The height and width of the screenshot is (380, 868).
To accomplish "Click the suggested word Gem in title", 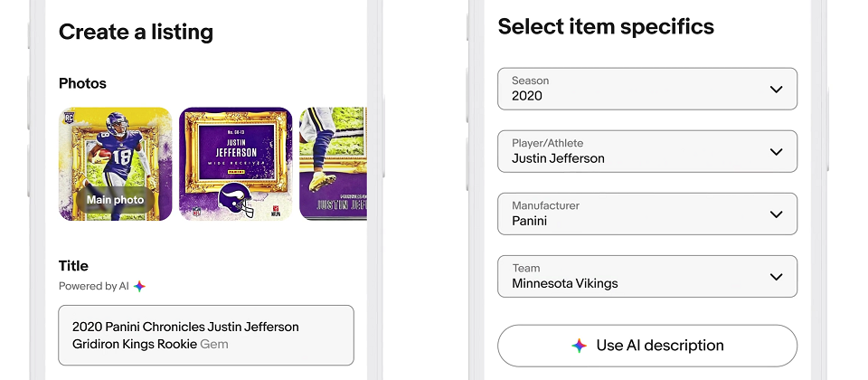I will point(214,344).
